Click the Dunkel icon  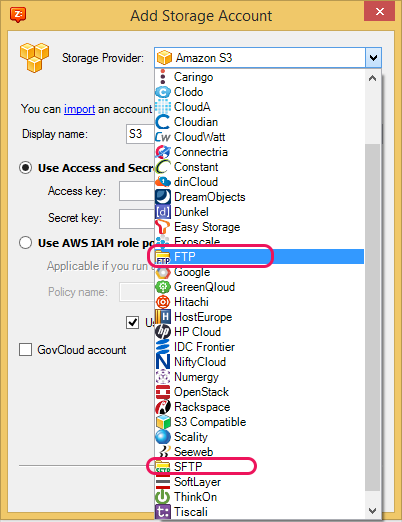pyautogui.click(x=163, y=212)
